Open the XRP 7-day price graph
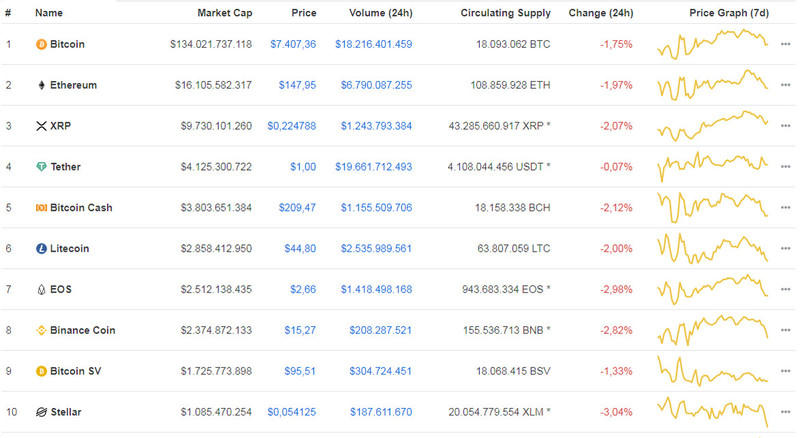Screen dimensions: 800x438 pyautogui.click(x=713, y=126)
